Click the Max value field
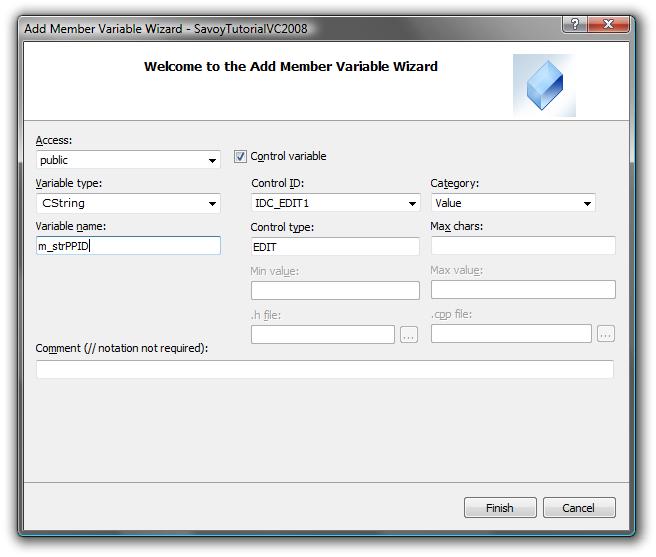This screenshot has height=557, width=656. click(x=522, y=290)
